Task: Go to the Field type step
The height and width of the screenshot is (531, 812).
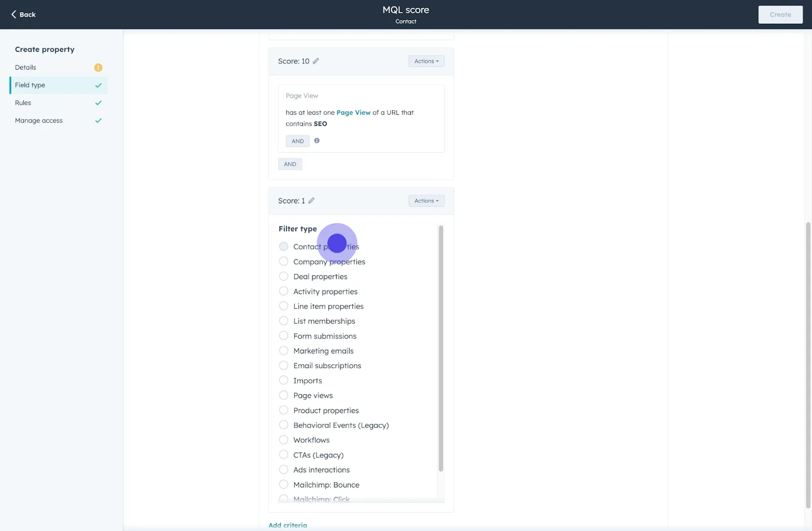Action: (x=58, y=85)
